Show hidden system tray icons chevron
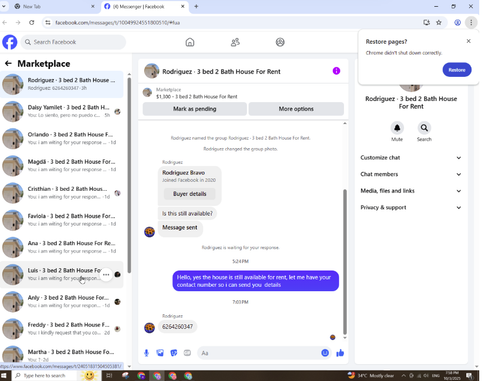 pyautogui.click(x=403, y=376)
